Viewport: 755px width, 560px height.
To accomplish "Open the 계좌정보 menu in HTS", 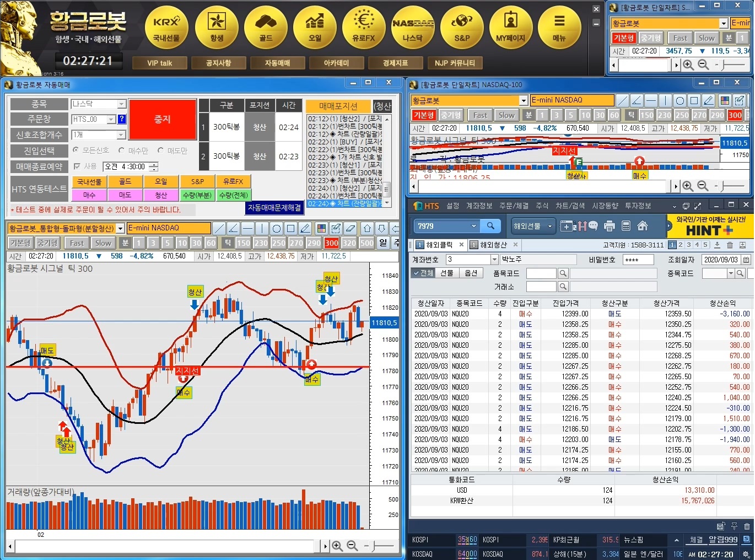I will (479, 206).
